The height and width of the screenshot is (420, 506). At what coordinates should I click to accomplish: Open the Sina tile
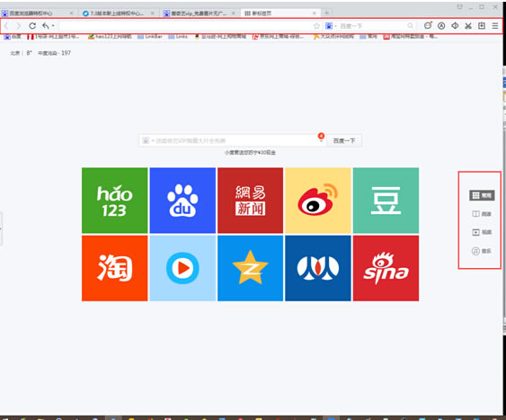[x=386, y=268]
